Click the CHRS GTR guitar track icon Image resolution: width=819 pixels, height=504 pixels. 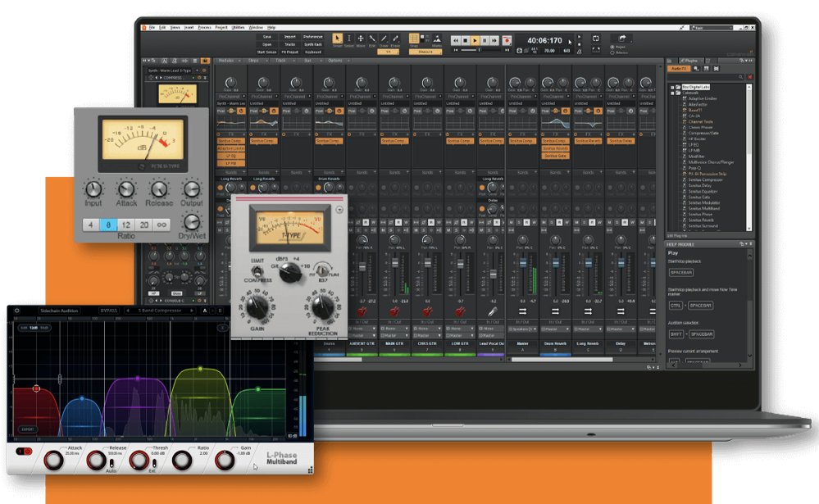tap(427, 311)
